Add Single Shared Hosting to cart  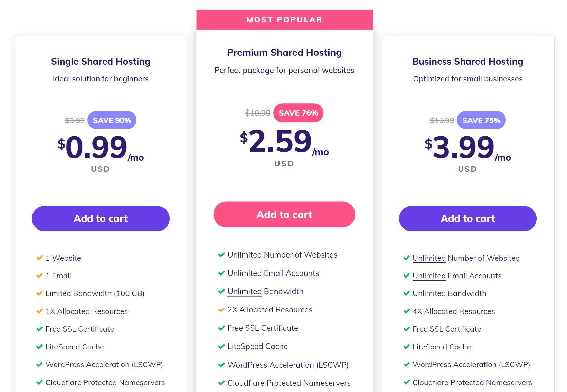101,218
